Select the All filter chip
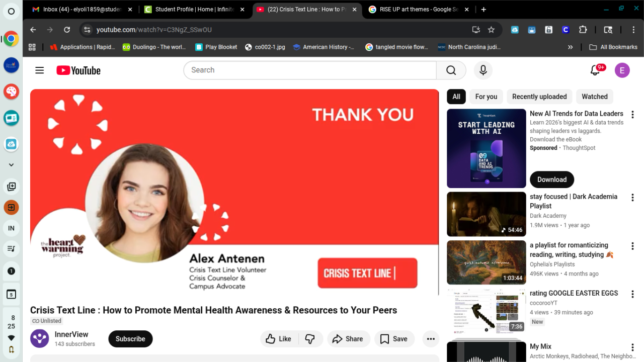This screenshot has width=644, height=362. pyautogui.click(x=456, y=97)
